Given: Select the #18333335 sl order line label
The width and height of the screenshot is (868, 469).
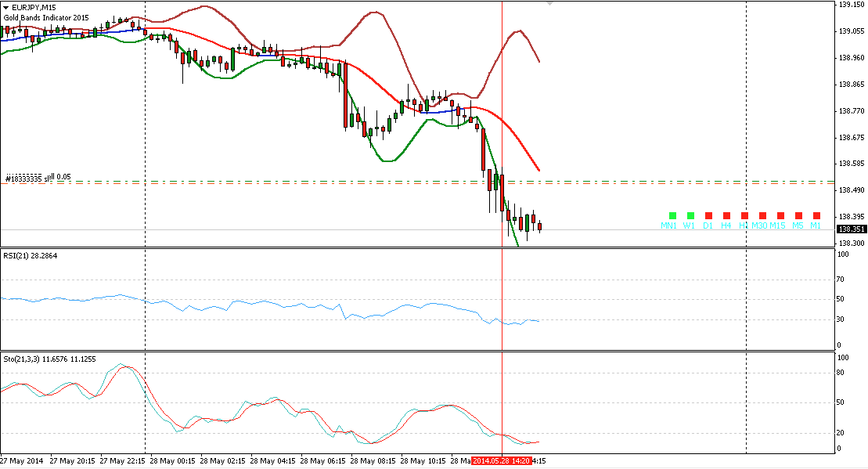Looking at the screenshot, I should 38,178.
